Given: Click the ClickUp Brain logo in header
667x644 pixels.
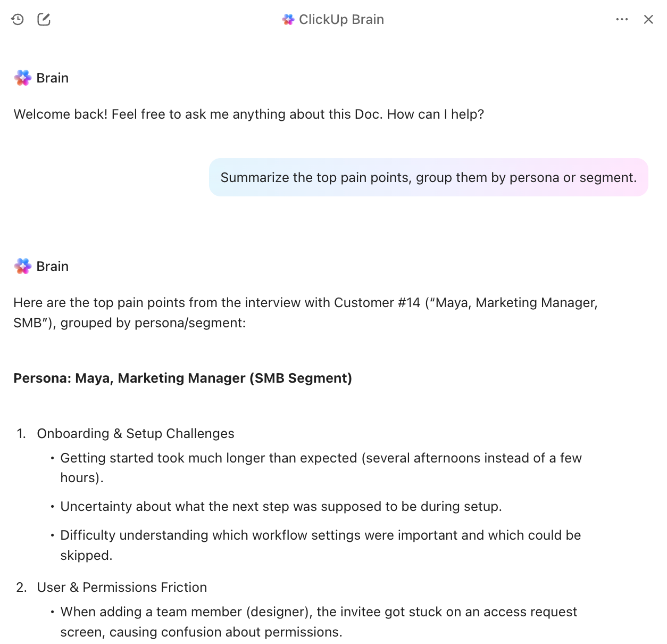Looking at the screenshot, I should tap(288, 20).
